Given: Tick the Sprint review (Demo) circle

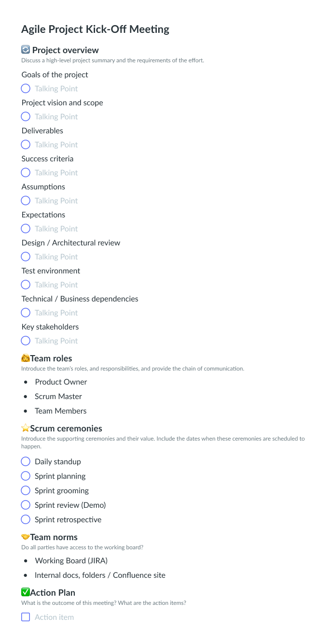Looking at the screenshot, I should [x=26, y=505].
